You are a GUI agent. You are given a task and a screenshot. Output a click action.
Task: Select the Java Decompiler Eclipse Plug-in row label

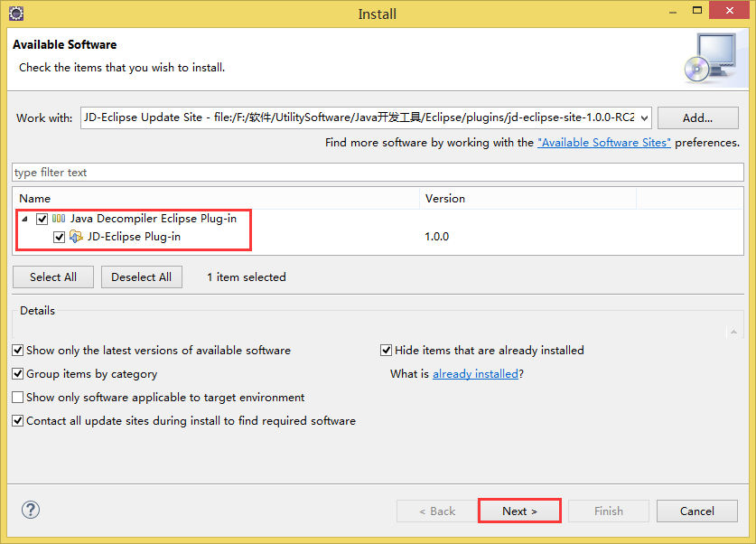click(154, 219)
